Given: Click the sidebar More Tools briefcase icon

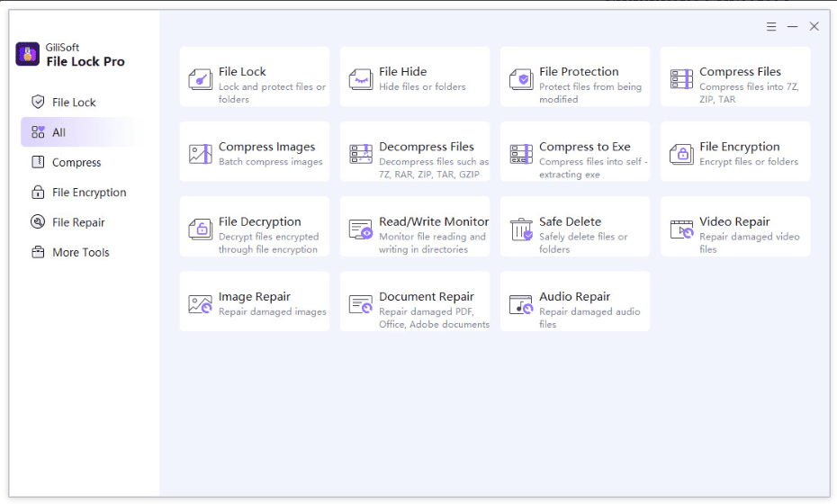Looking at the screenshot, I should coord(38,252).
